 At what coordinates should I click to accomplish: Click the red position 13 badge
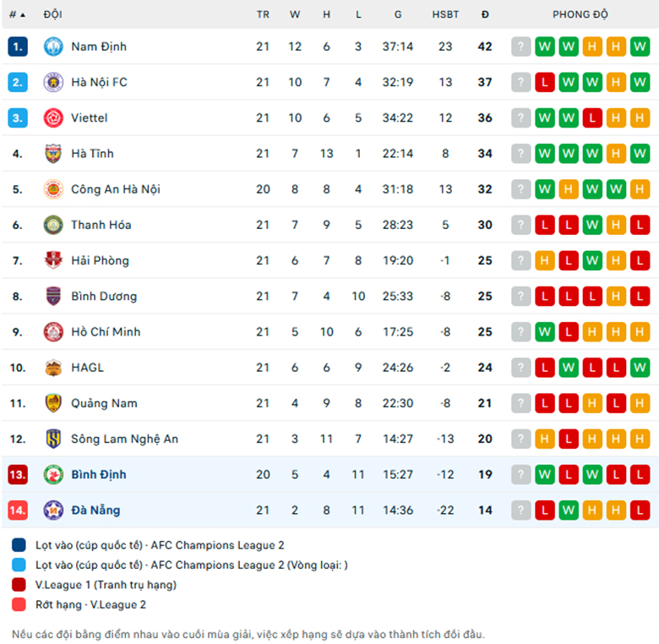click(18, 475)
